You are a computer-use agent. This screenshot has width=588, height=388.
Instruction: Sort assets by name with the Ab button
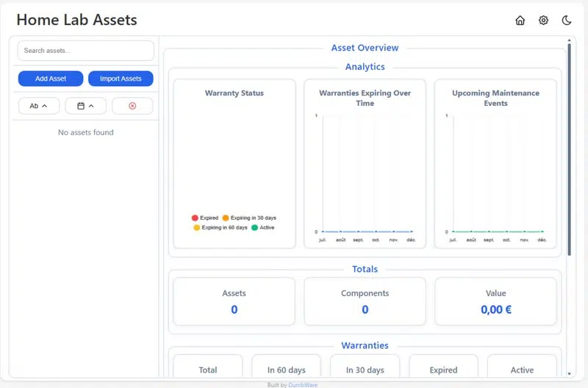[x=39, y=106]
